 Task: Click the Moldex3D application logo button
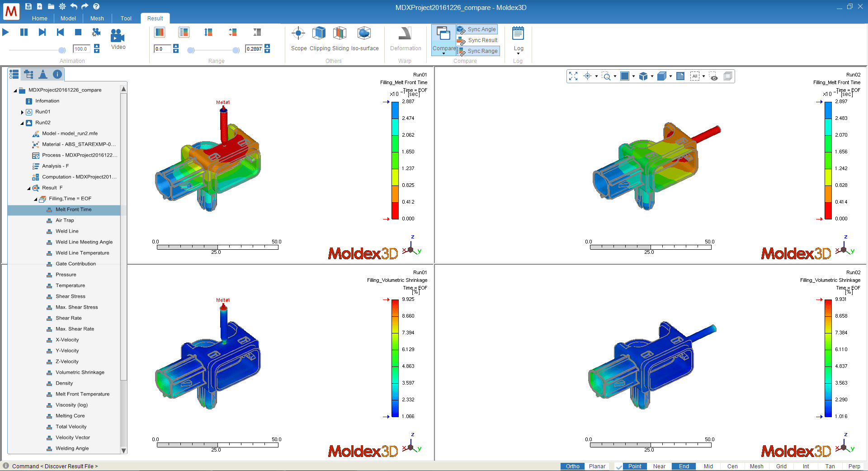coord(11,11)
